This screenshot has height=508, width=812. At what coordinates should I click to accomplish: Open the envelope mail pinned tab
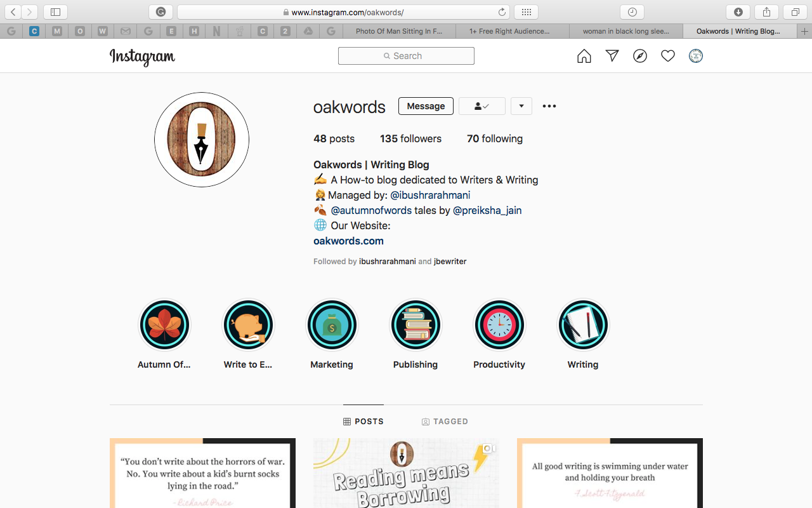pos(126,31)
